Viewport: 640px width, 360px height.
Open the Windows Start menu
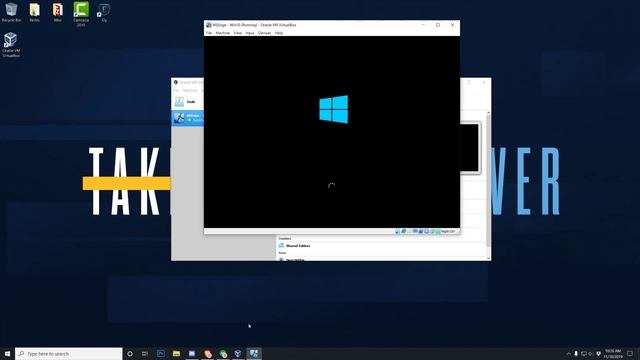(x=7, y=353)
